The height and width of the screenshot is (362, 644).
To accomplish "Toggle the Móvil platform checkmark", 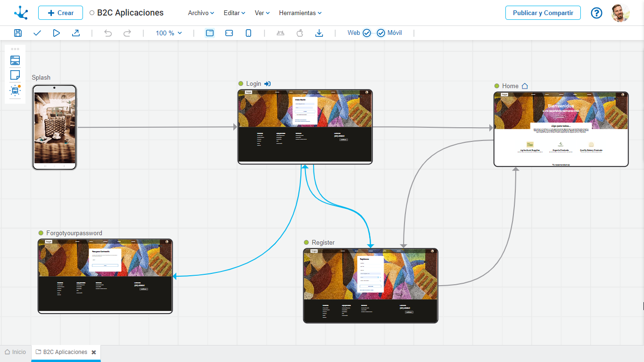I will (x=381, y=33).
